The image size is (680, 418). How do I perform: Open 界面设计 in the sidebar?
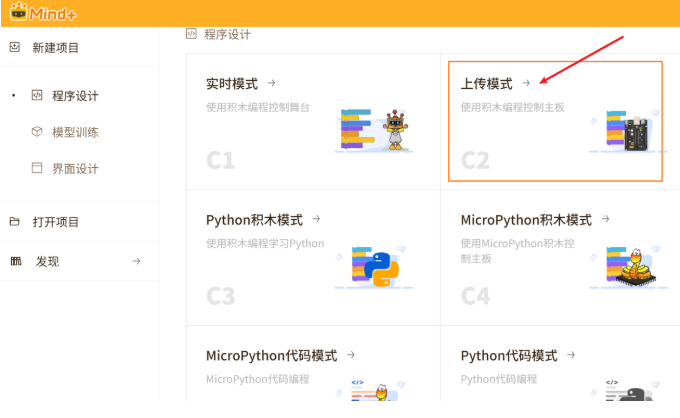point(75,169)
